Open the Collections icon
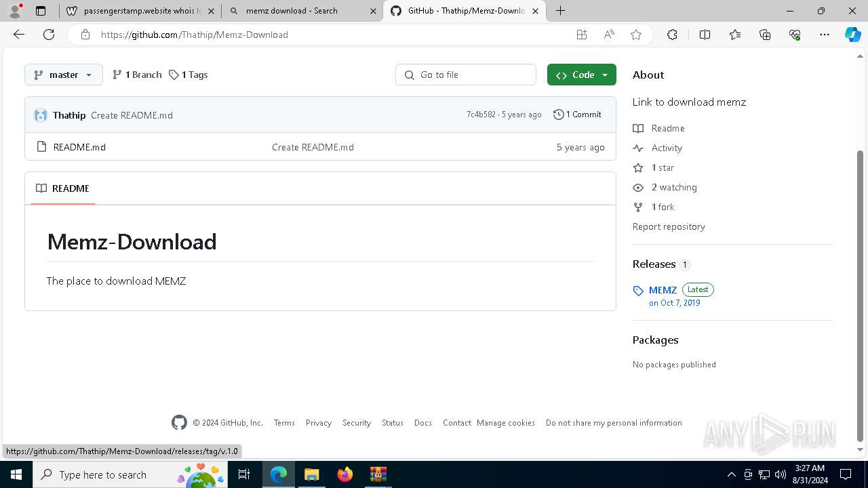 [x=765, y=35]
